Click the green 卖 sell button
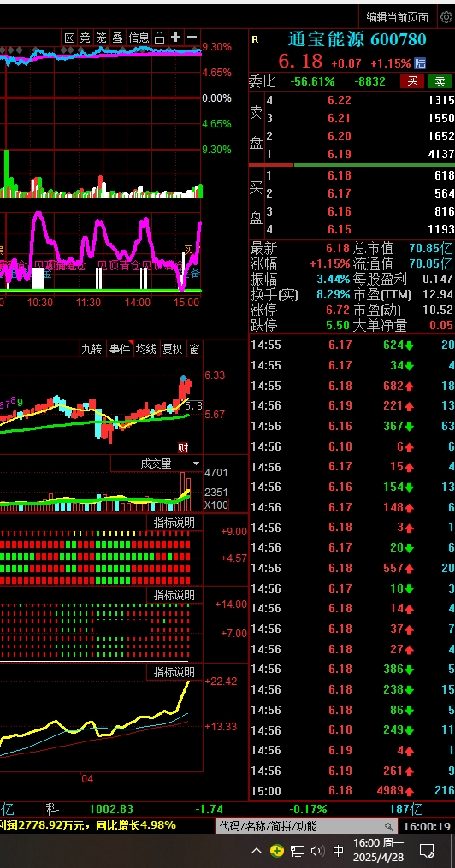The image size is (455, 868). [x=440, y=81]
